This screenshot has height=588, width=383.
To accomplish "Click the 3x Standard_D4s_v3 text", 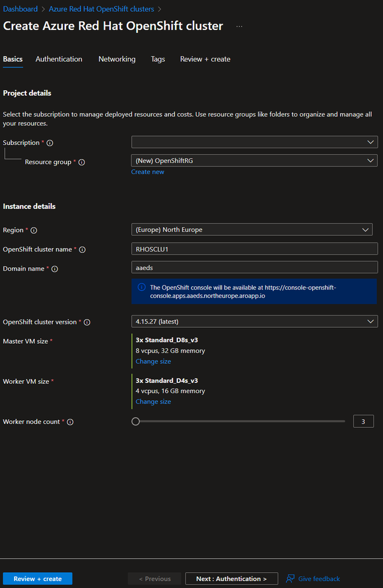I will coord(167,381).
